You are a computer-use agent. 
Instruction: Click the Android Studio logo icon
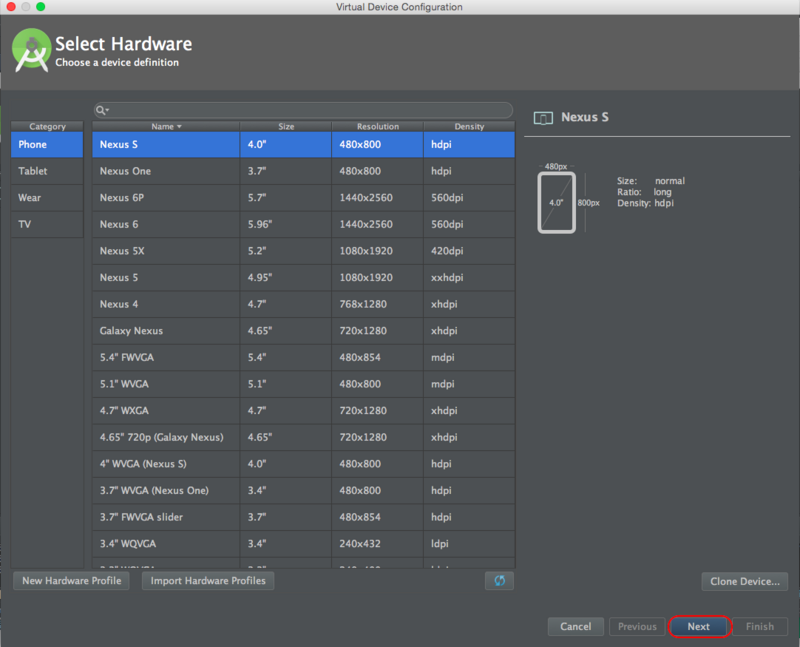point(31,50)
